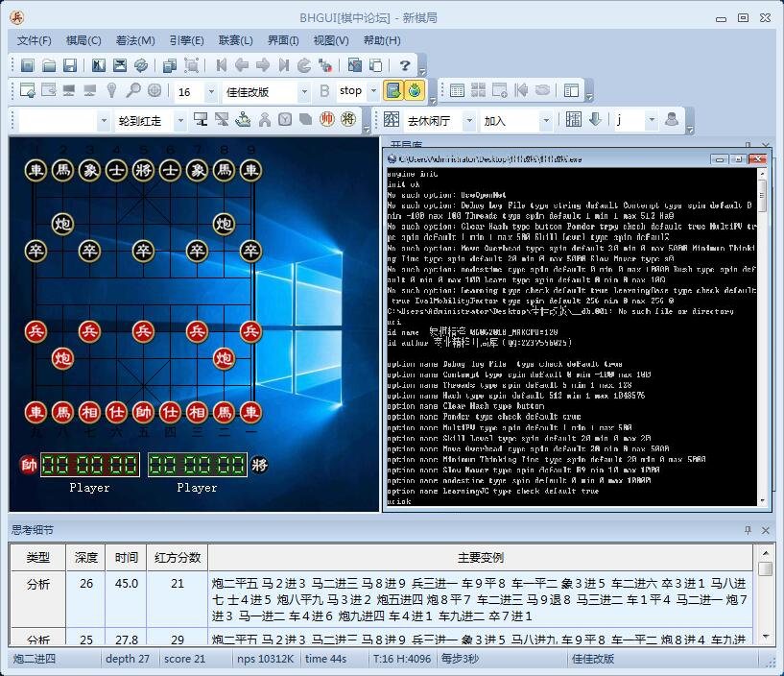The height and width of the screenshot is (676, 784).
Task: Click 'nps 10312K' in the status bar
Action: (x=266, y=659)
